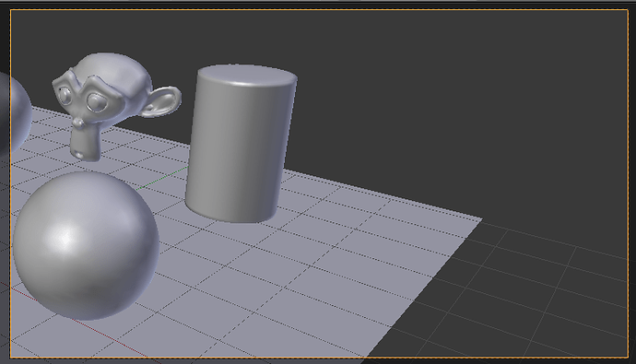Click the monkey's chin and neck area

pos(86,142)
